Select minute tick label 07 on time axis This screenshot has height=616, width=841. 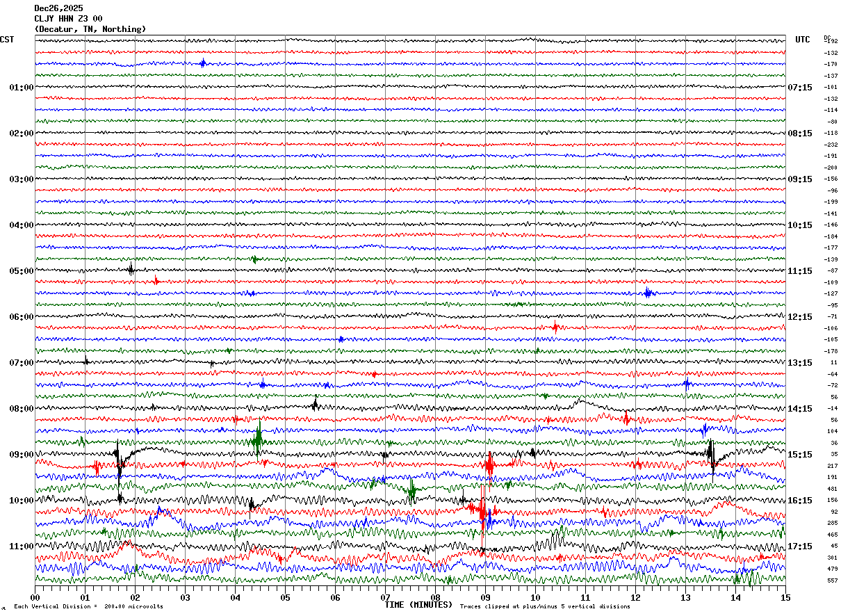tap(385, 597)
